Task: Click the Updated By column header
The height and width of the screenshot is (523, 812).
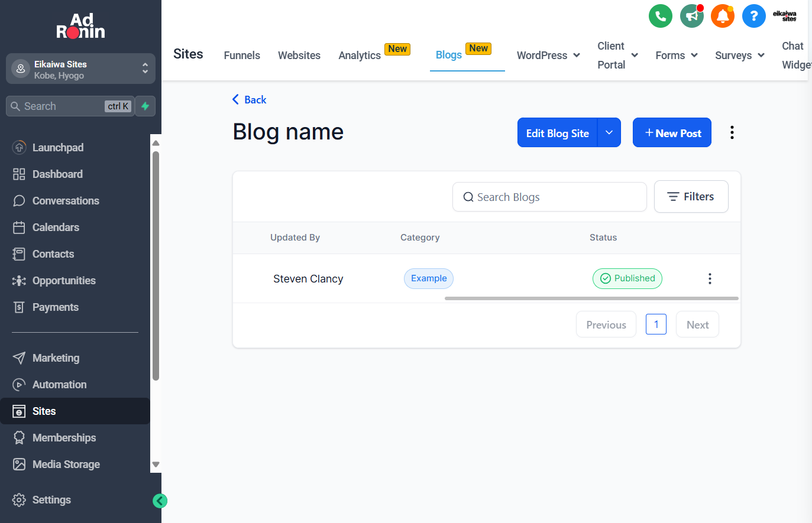Action: (295, 238)
